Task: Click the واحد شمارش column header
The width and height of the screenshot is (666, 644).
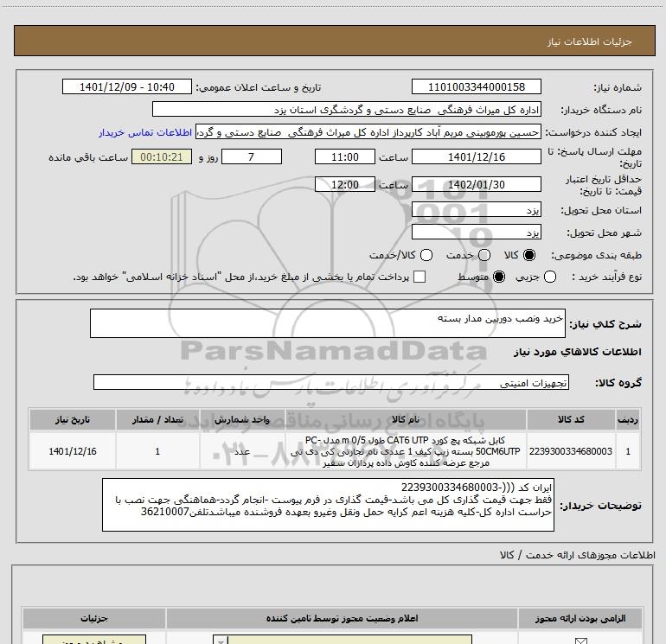Action: tap(242, 420)
